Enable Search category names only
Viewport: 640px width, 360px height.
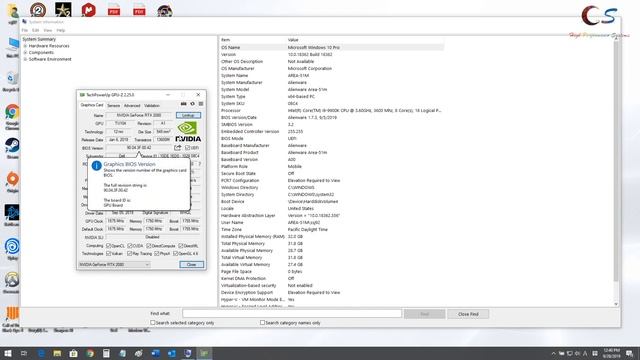[x=262, y=322]
